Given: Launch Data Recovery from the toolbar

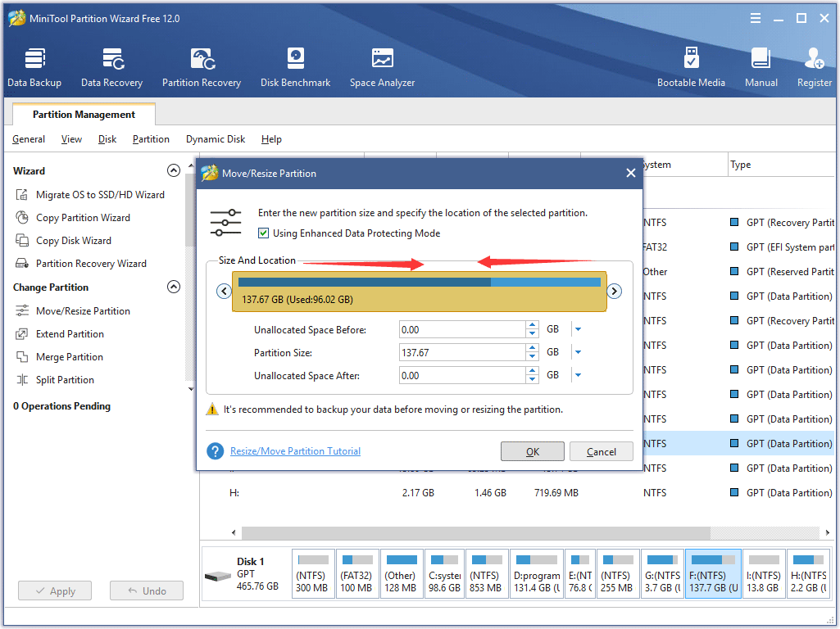Looking at the screenshot, I should click(x=112, y=67).
